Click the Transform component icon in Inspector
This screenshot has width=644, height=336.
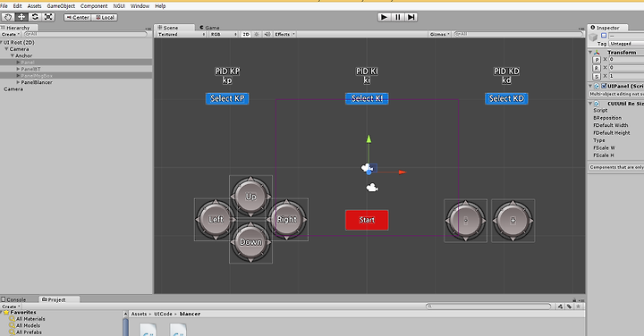coord(597,53)
